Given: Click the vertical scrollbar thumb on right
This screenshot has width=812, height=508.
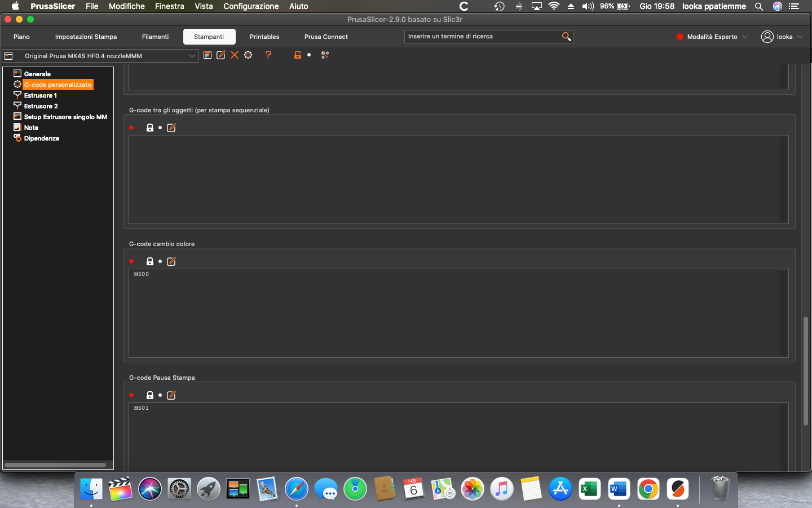Looking at the screenshot, I should click(806, 370).
